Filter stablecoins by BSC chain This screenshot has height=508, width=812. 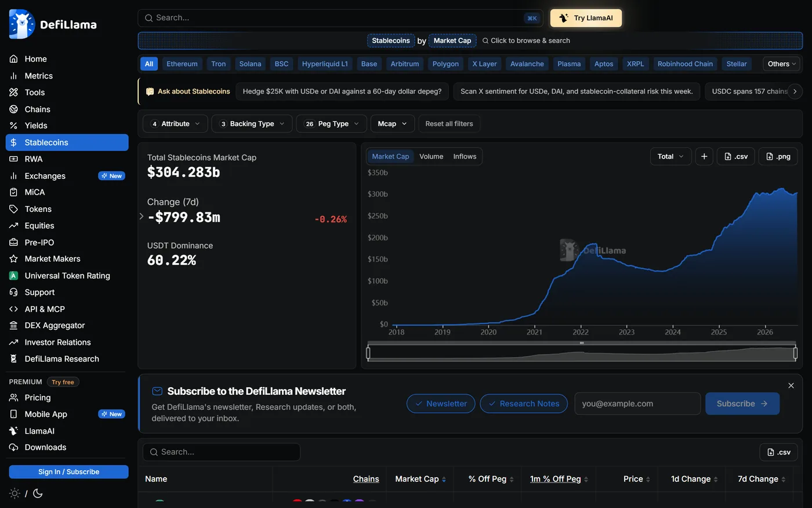282,64
